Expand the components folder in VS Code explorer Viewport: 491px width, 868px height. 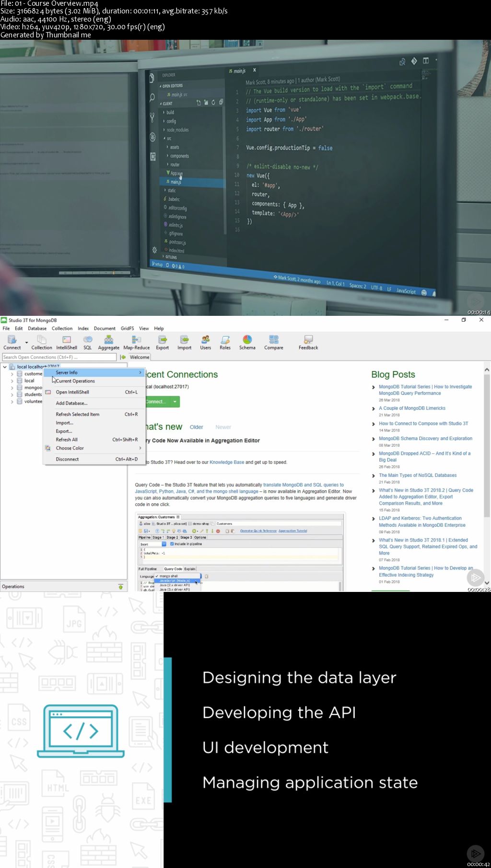click(167, 156)
